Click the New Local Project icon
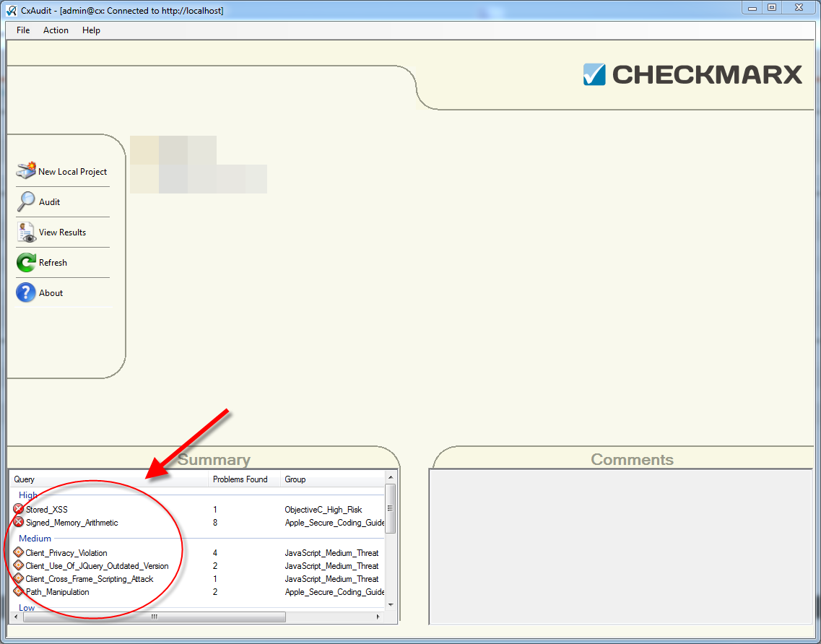 tap(26, 170)
